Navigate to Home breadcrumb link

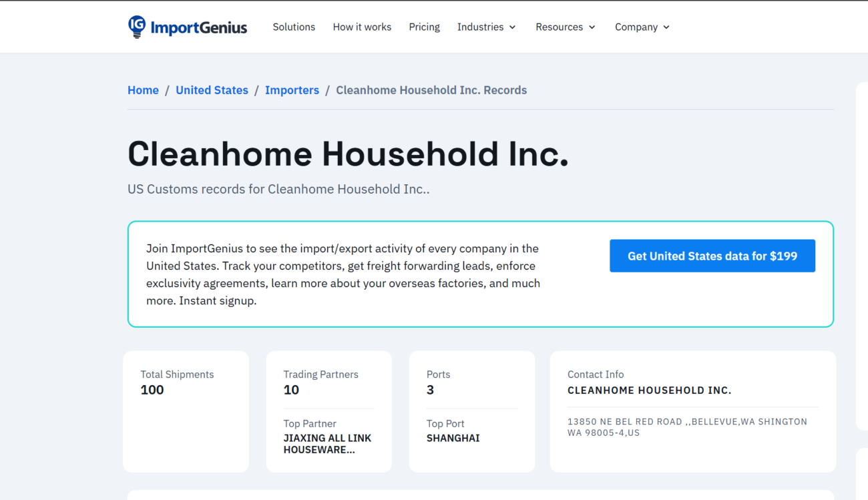[143, 90]
